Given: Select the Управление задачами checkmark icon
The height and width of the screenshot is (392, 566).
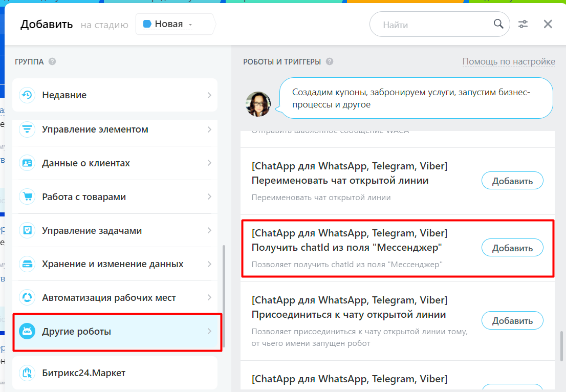Looking at the screenshot, I should point(27,231).
